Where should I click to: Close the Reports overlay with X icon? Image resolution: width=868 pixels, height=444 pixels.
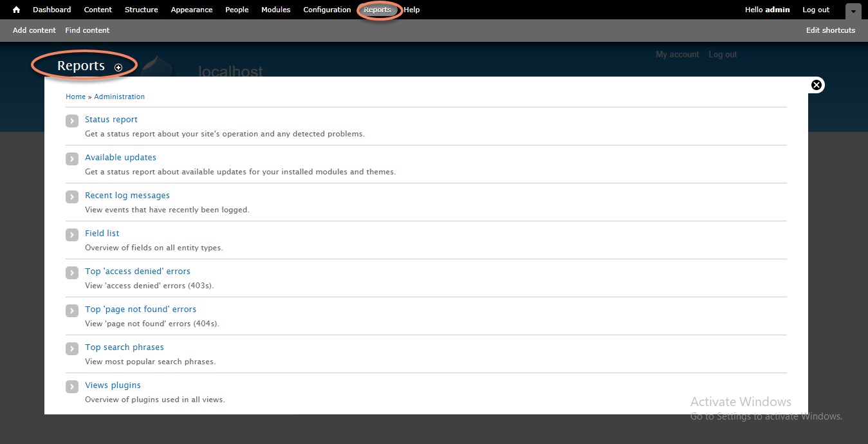pos(817,85)
